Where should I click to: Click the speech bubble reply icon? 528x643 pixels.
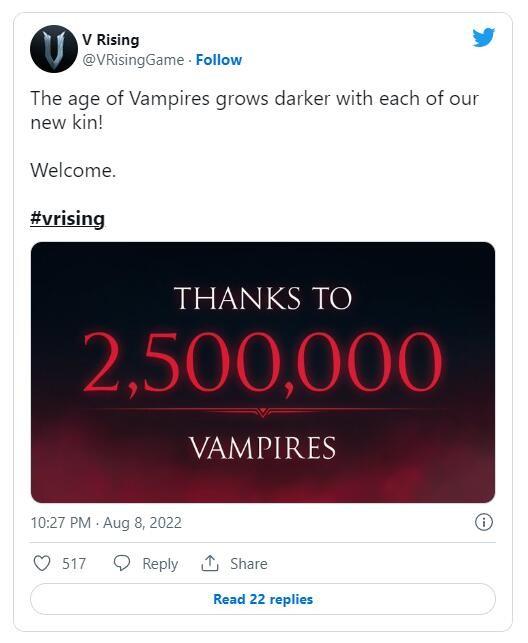click(x=122, y=563)
